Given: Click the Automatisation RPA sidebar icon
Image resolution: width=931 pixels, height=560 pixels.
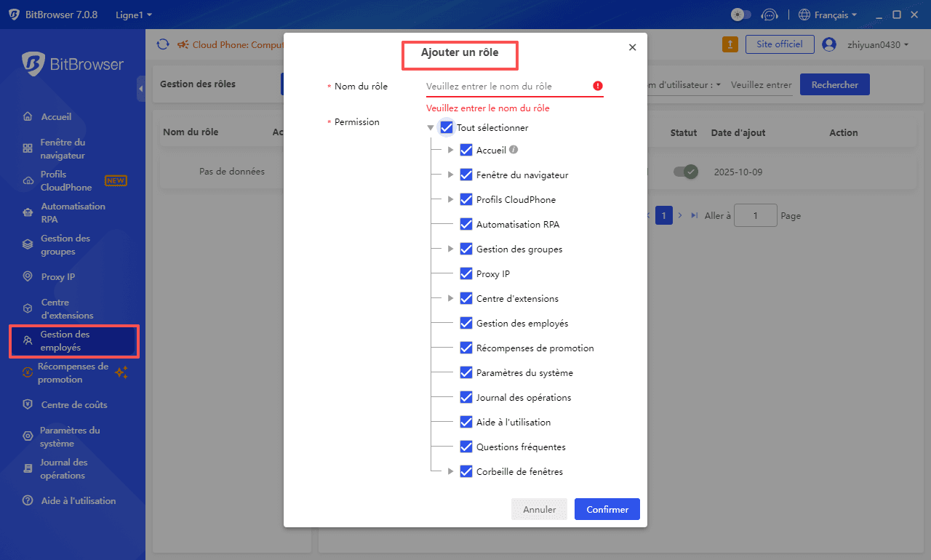Looking at the screenshot, I should pos(26,212).
